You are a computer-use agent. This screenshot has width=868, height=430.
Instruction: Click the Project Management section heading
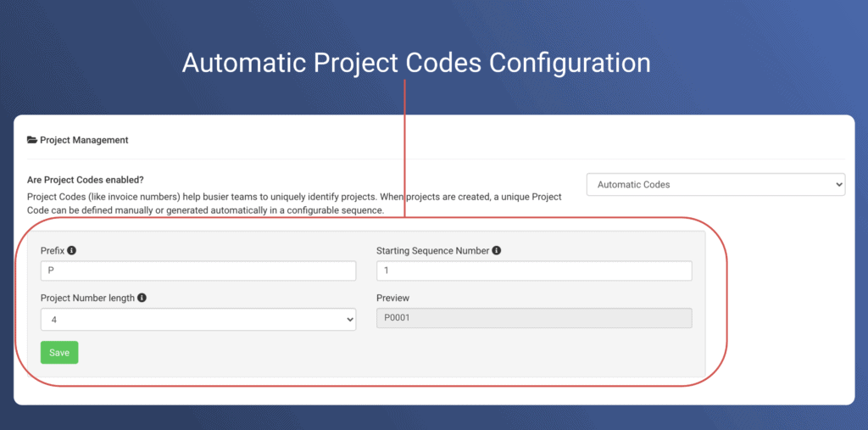pyautogui.click(x=84, y=140)
